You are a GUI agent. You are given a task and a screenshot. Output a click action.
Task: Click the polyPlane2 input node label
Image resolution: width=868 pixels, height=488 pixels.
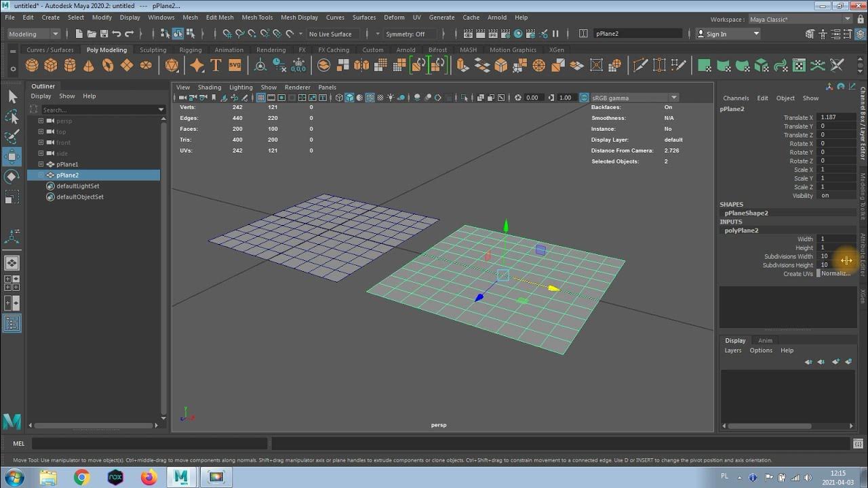[741, 230]
